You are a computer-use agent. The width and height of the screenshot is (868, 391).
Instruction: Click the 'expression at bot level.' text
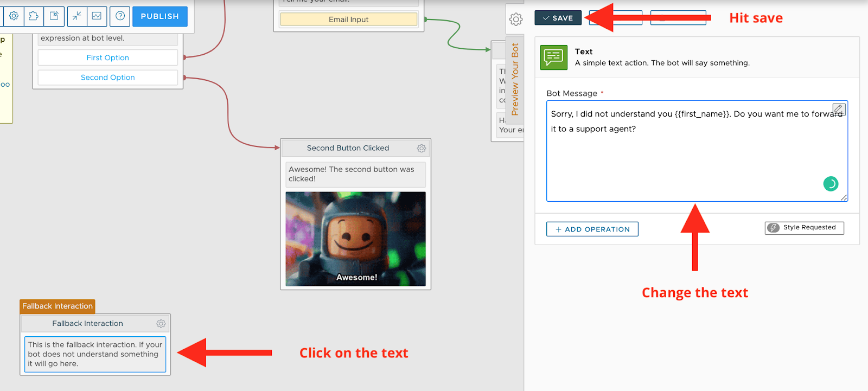[82, 38]
